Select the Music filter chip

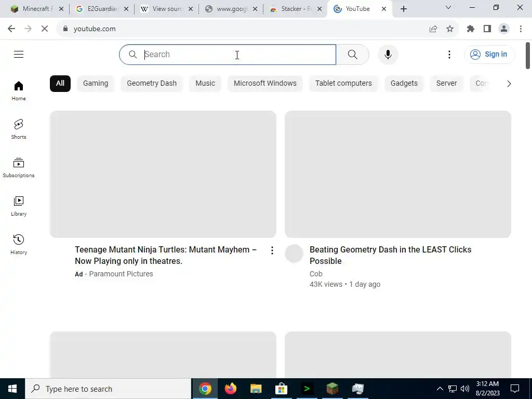tap(205, 84)
